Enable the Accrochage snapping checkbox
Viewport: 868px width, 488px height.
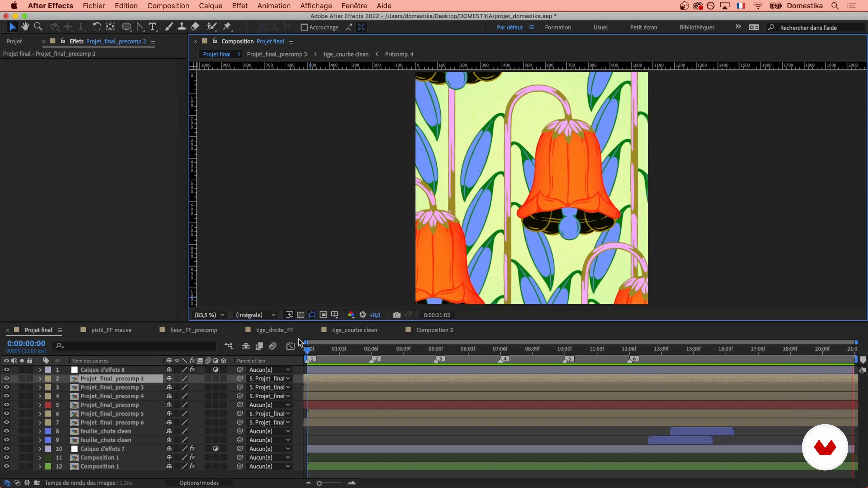[304, 27]
